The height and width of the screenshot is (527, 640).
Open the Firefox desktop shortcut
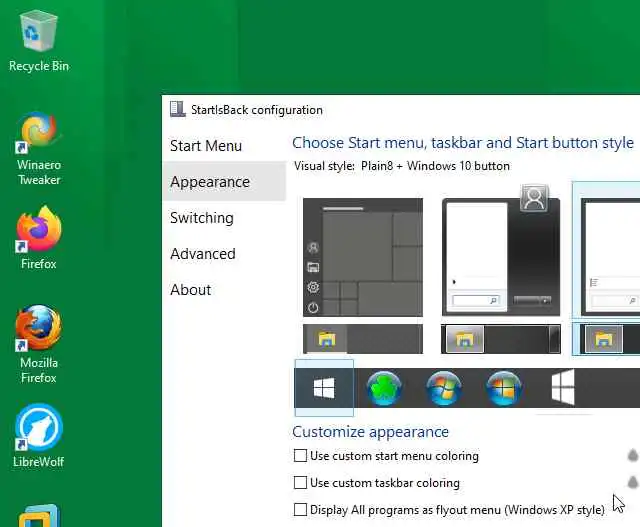39,238
